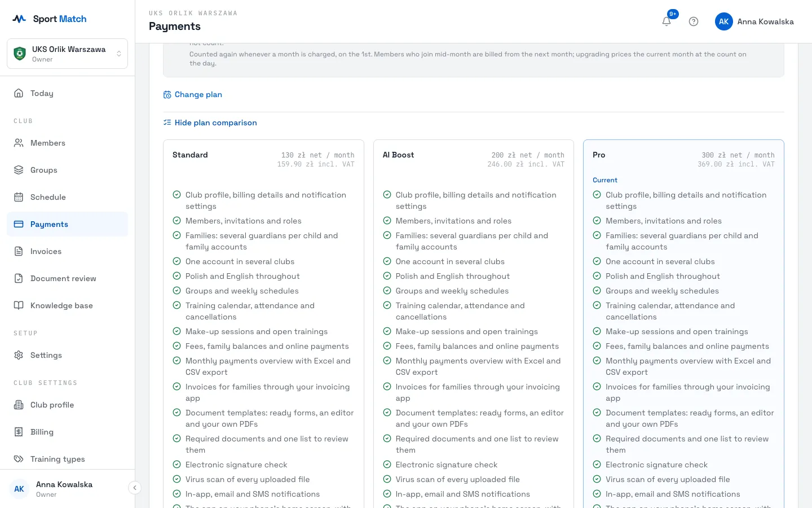Click the Knowledge base book icon
Screen dimensions: 812x508
(x=19, y=305)
